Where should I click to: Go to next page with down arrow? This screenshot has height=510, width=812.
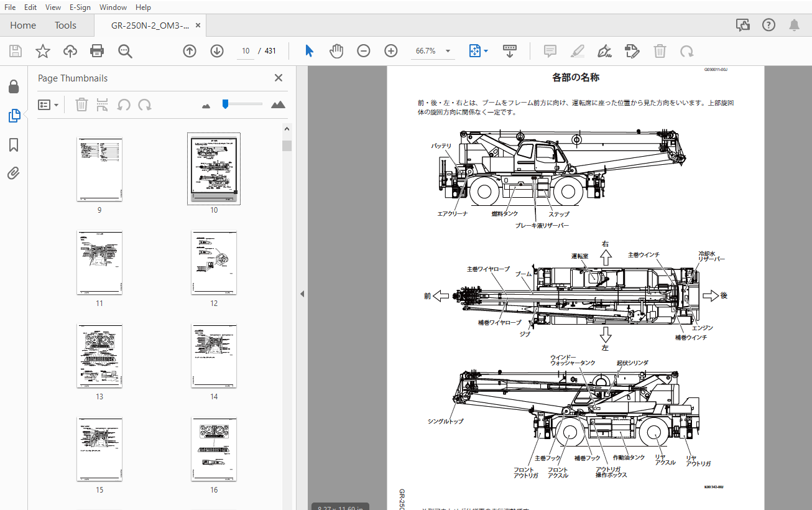216,51
